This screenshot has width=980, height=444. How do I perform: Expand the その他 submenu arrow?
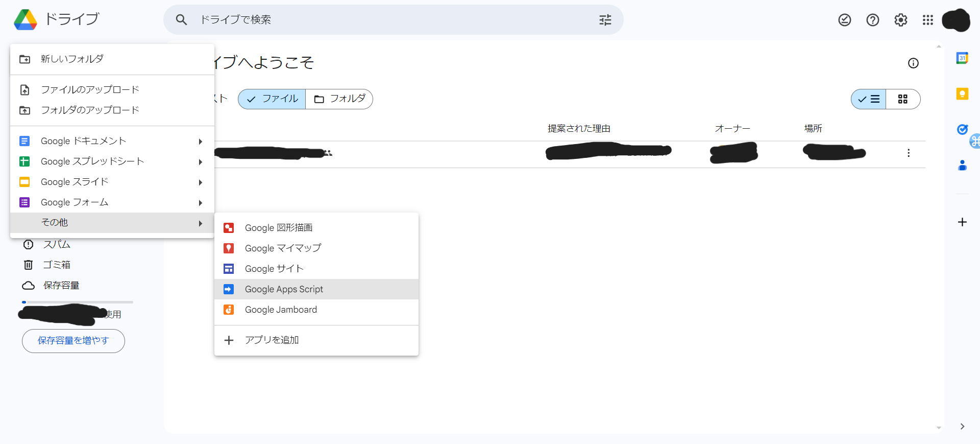[201, 223]
